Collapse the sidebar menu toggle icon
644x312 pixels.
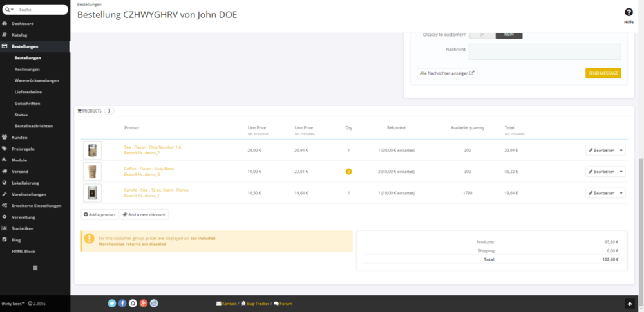pos(35,267)
